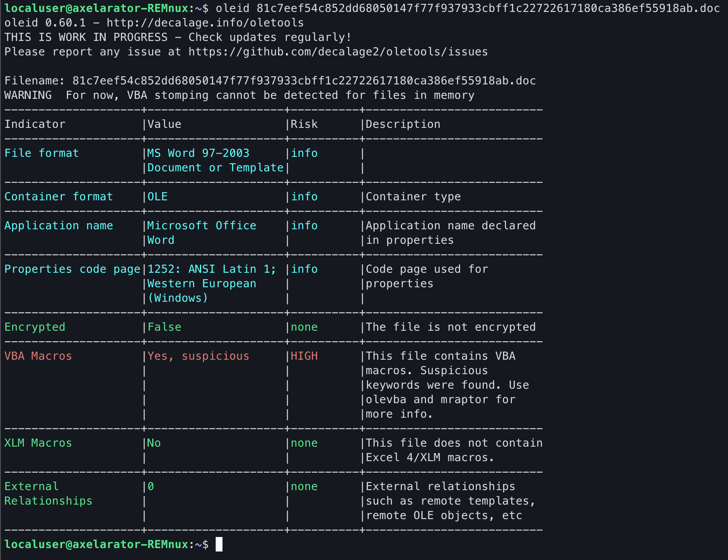Image resolution: width=728 pixels, height=560 pixels.
Task: Click the Encrypted indicator label
Action: (x=35, y=327)
